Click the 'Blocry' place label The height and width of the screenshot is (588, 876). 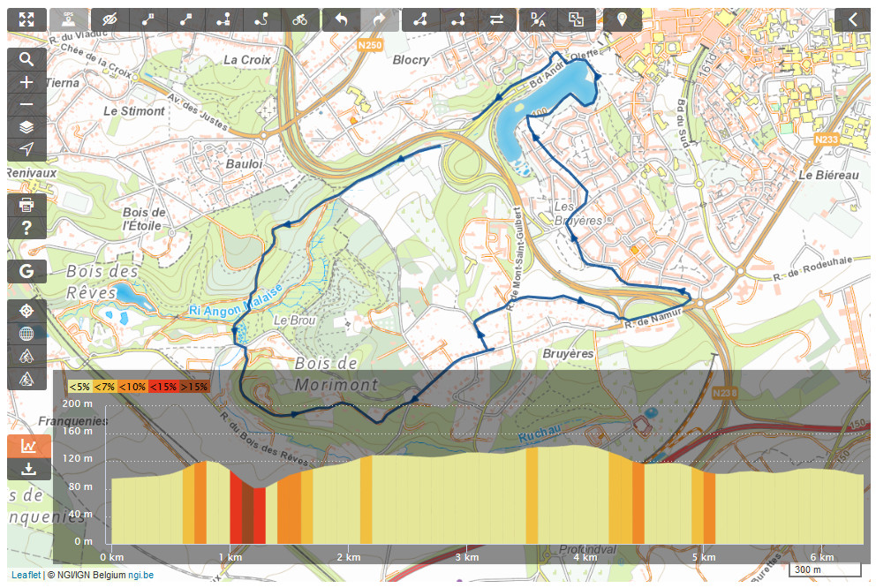point(412,60)
